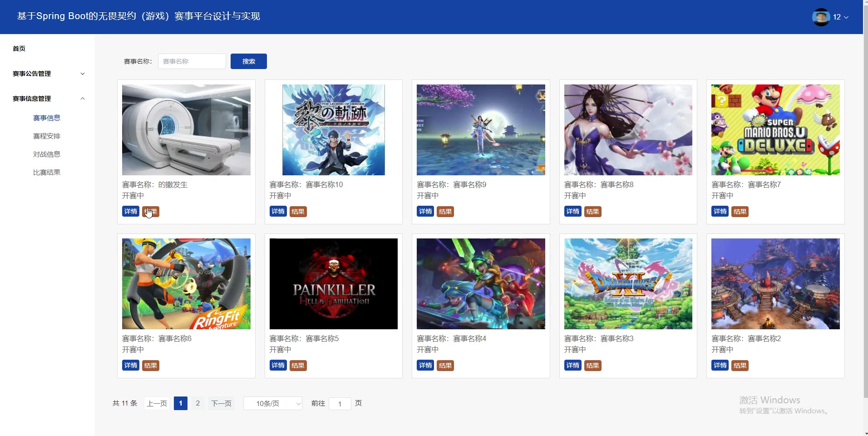
Task: Click 开赛中 status under 赛事名称7
Action: (722, 196)
